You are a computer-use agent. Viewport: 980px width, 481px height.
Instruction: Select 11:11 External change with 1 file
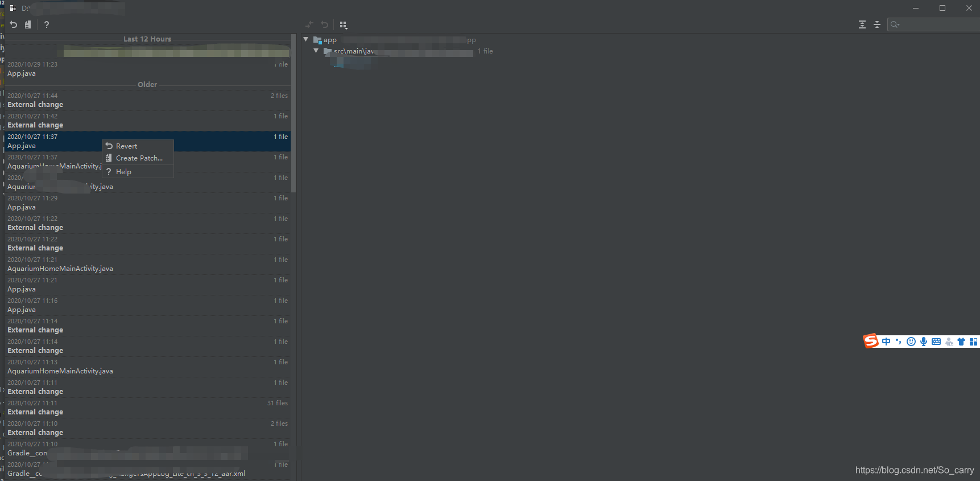point(147,387)
